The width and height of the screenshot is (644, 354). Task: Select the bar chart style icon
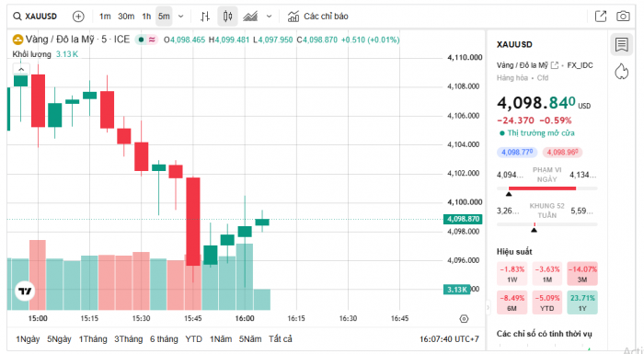click(x=205, y=17)
